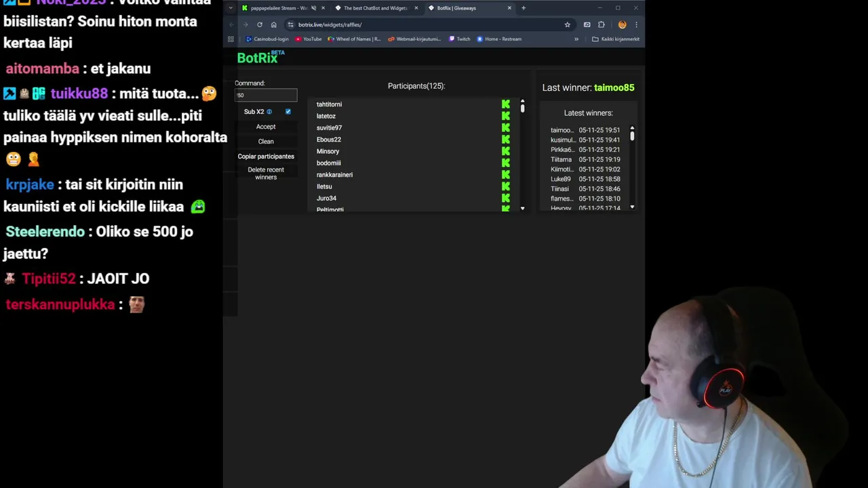The width and height of the screenshot is (868, 488).
Task: Switch to The best ChatBot and Widgets tab
Action: coord(375,8)
